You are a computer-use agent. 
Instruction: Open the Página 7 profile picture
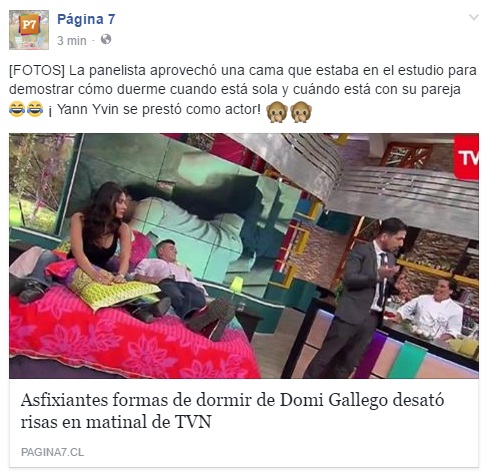(29, 30)
